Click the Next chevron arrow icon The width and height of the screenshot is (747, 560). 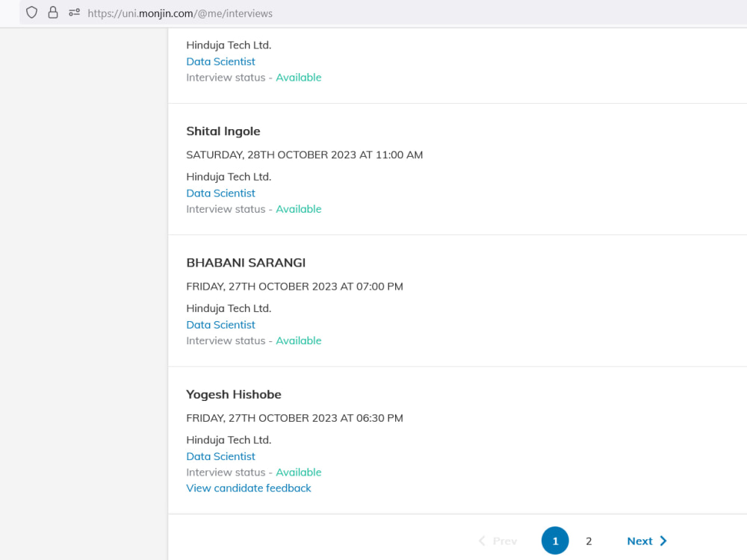(x=663, y=541)
